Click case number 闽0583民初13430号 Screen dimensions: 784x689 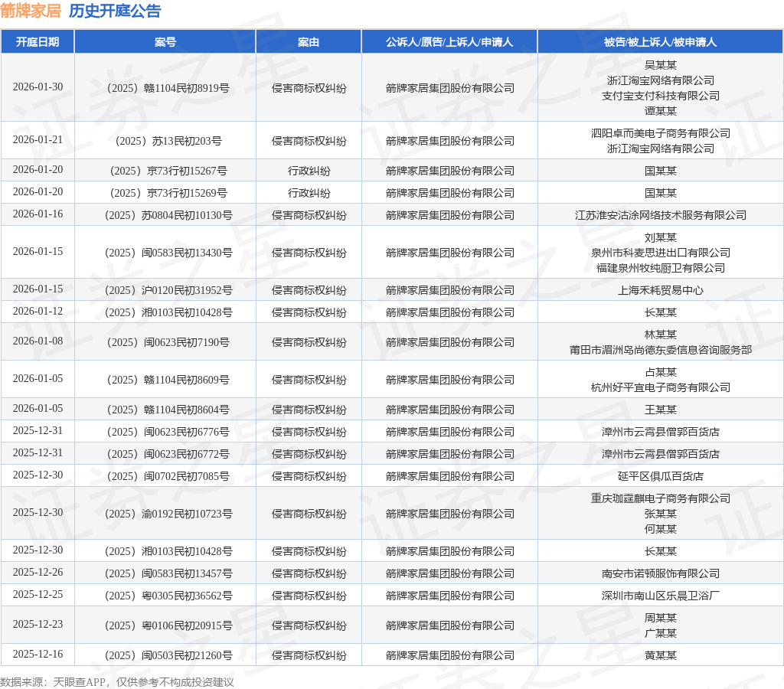click(x=168, y=253)
